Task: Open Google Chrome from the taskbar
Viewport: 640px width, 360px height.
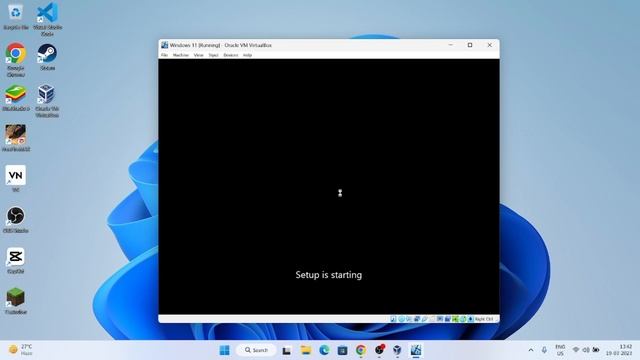Action: (x=361, y=350)
